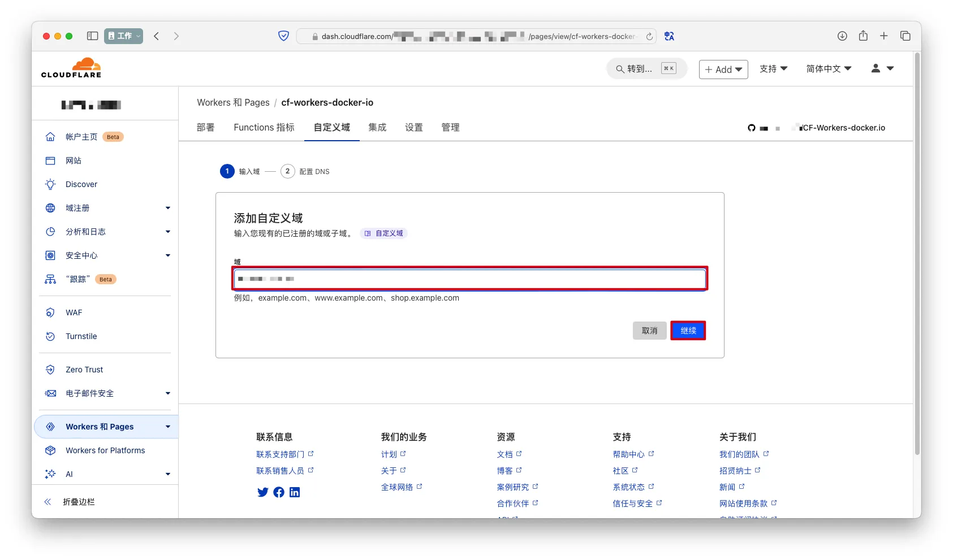Reload the page with refresh icon
Viewport: 953px width, 560px height.
click(x=649, y=37)
